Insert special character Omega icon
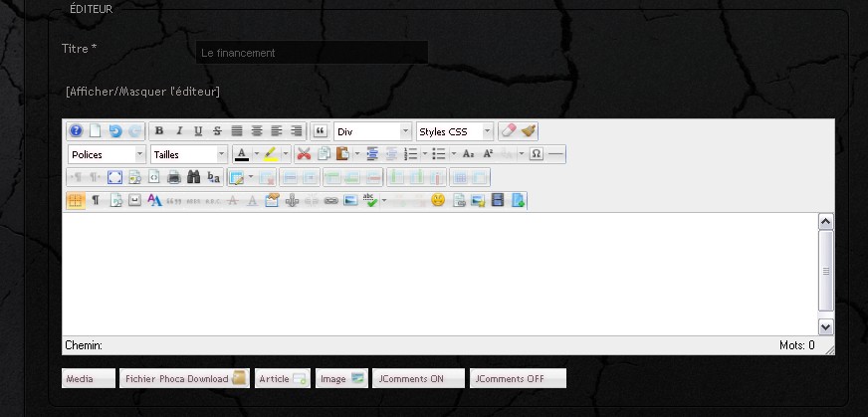 click(536, 154)
